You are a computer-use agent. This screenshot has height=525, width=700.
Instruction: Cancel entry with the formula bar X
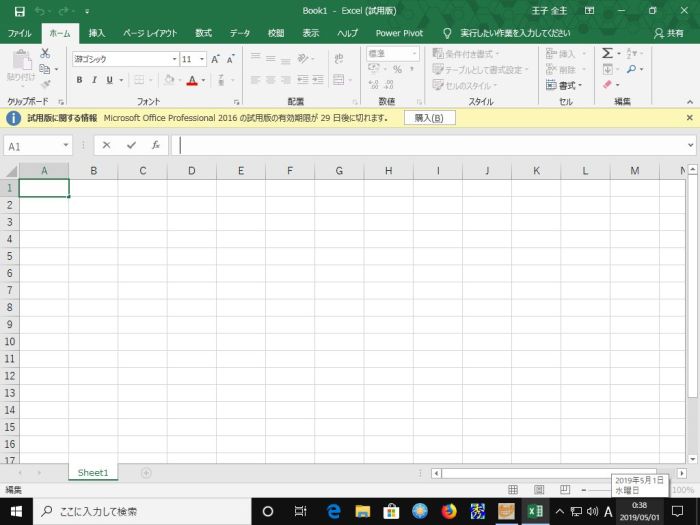click(107, 145)
